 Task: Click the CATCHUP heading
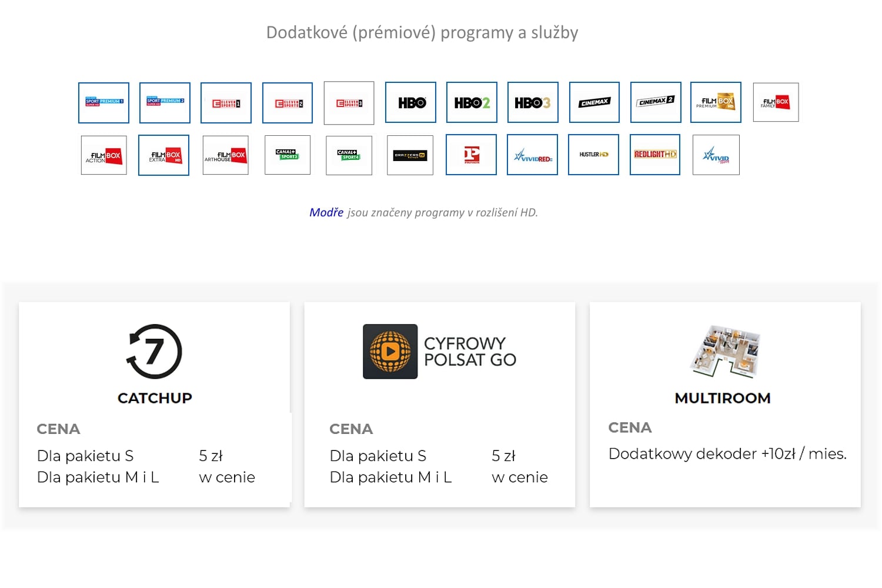155,398
